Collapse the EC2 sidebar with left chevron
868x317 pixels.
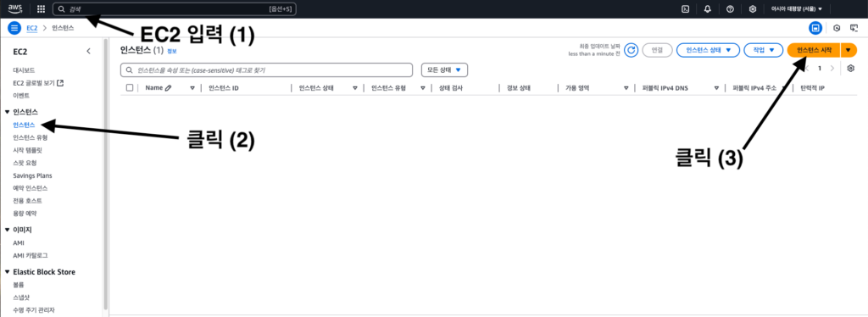(88, 52)
